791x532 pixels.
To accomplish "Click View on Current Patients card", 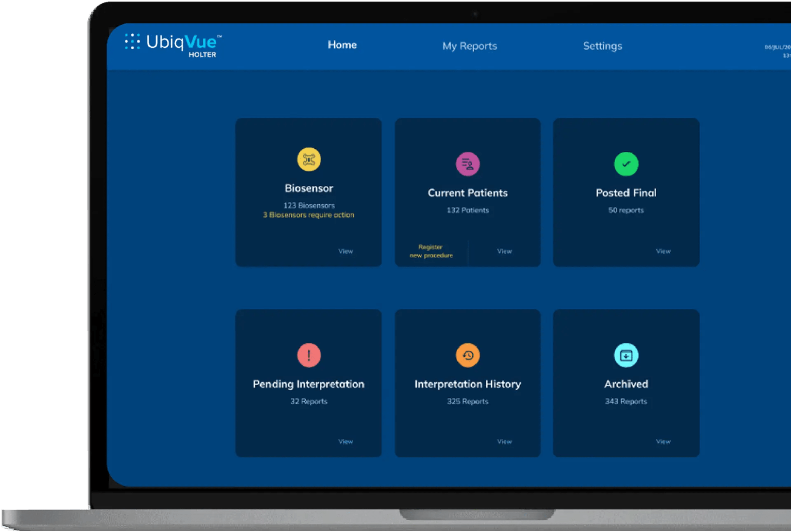I will 504,251.
